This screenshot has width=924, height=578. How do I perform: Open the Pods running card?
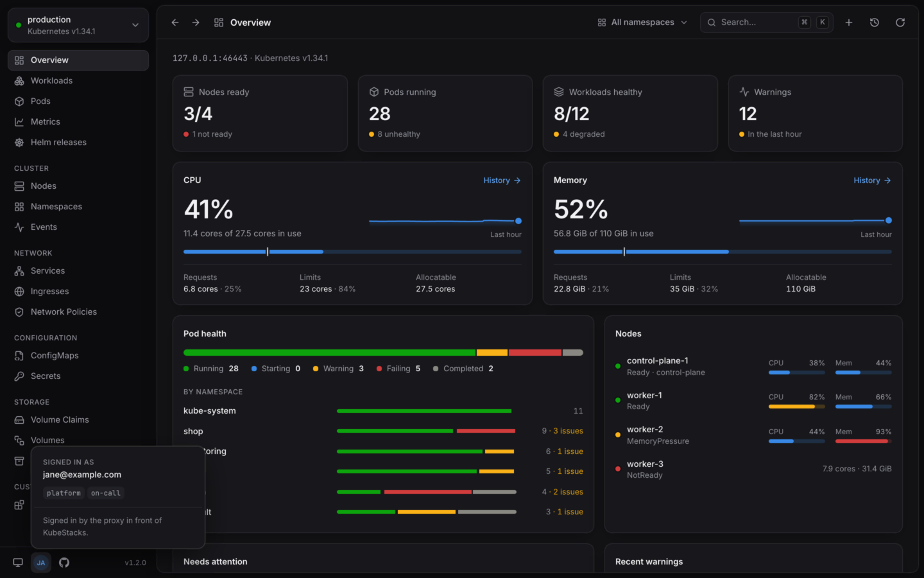pyautogui.click(x=445, y=114)
